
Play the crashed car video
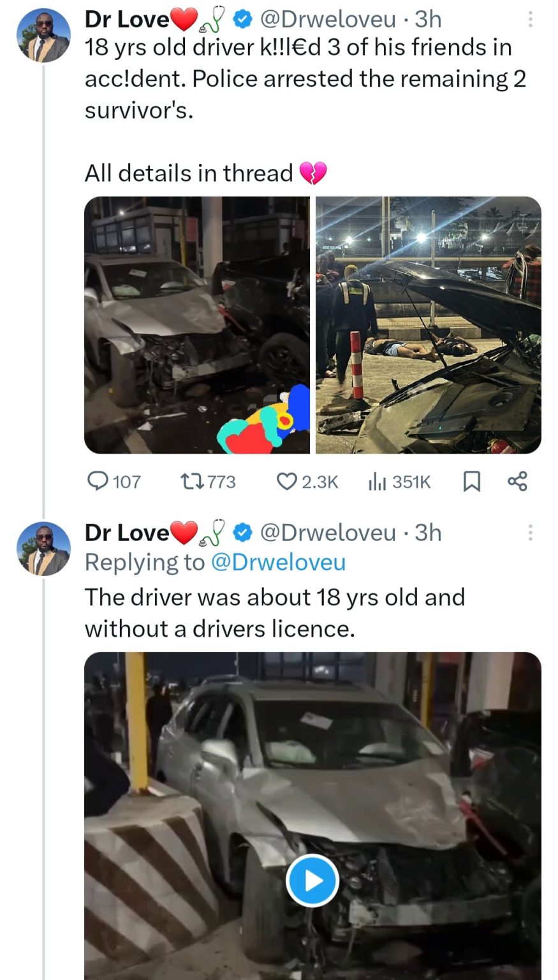(312, 881)
